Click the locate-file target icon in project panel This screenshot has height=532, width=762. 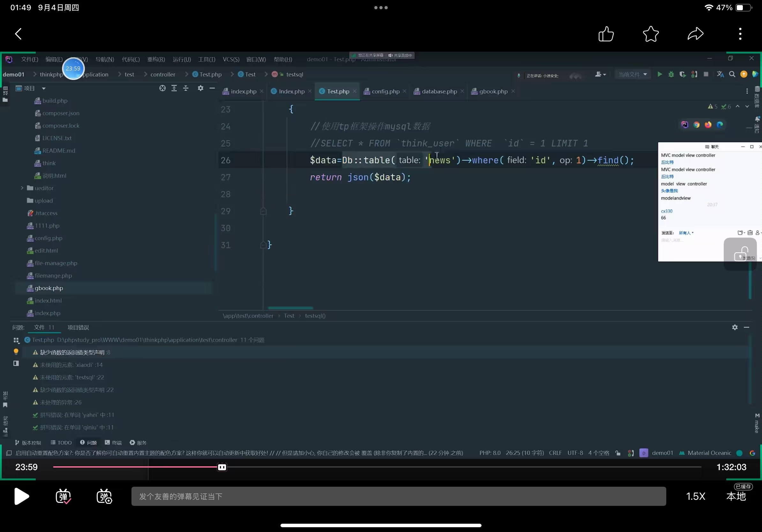[x=162, y=88]
